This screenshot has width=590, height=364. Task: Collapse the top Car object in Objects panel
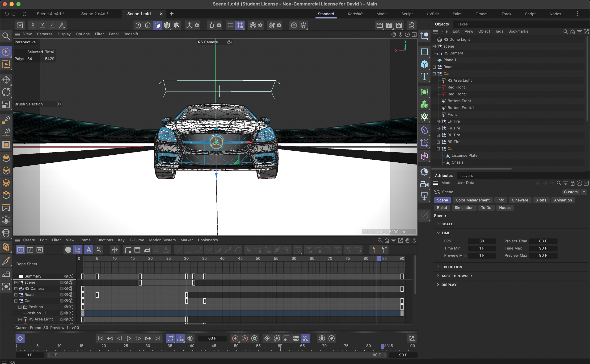coord(434,74)
